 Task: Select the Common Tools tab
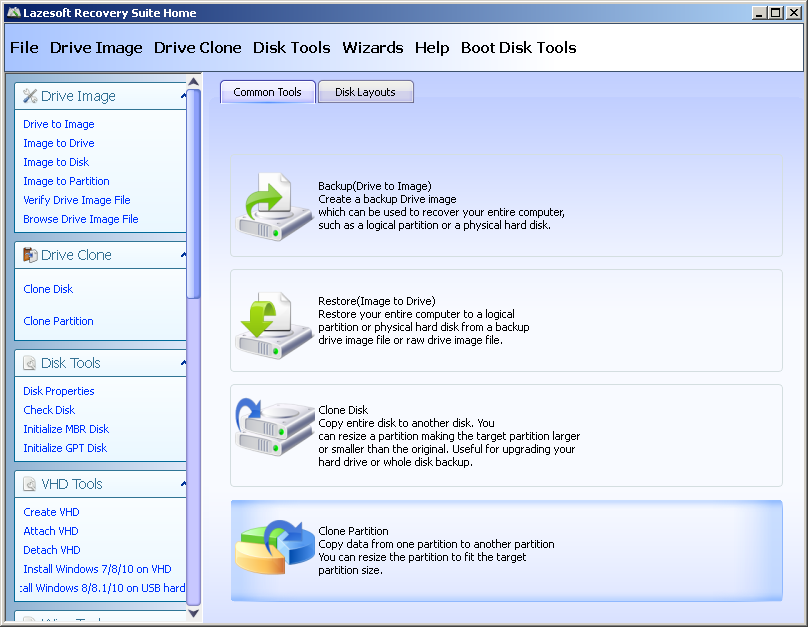[x=267, y=92]
